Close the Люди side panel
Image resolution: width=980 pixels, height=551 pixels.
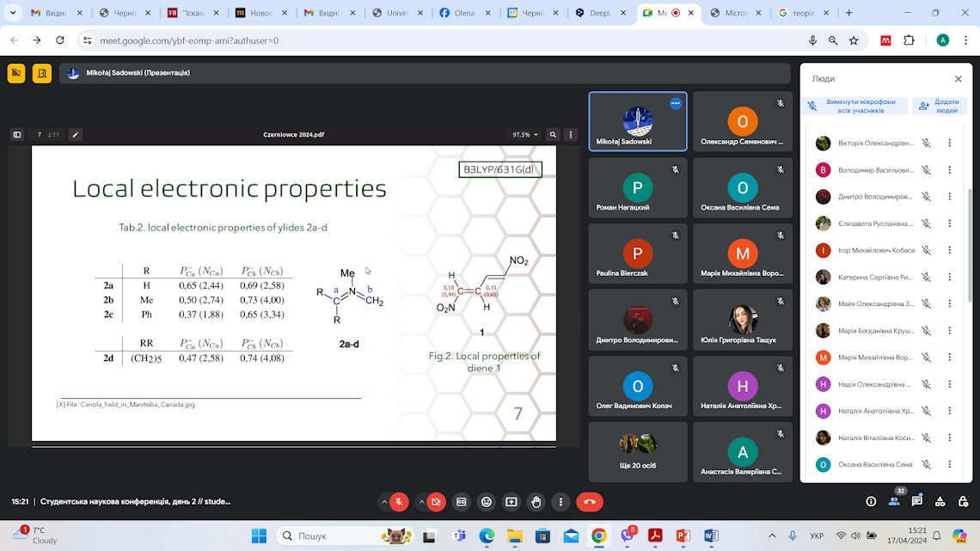(x=959, y=79)
